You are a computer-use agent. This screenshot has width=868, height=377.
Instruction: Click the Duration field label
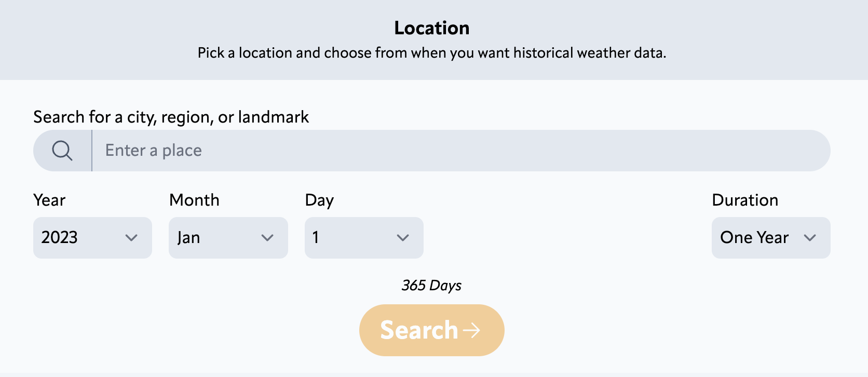pos(745,200)
